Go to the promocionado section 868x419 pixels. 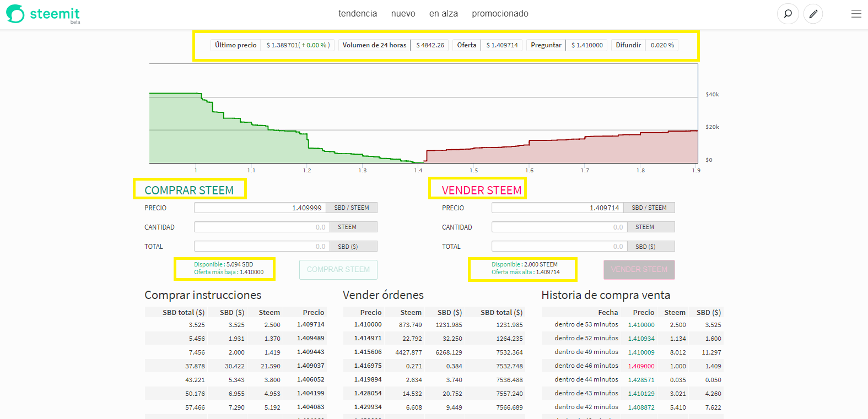500,14
